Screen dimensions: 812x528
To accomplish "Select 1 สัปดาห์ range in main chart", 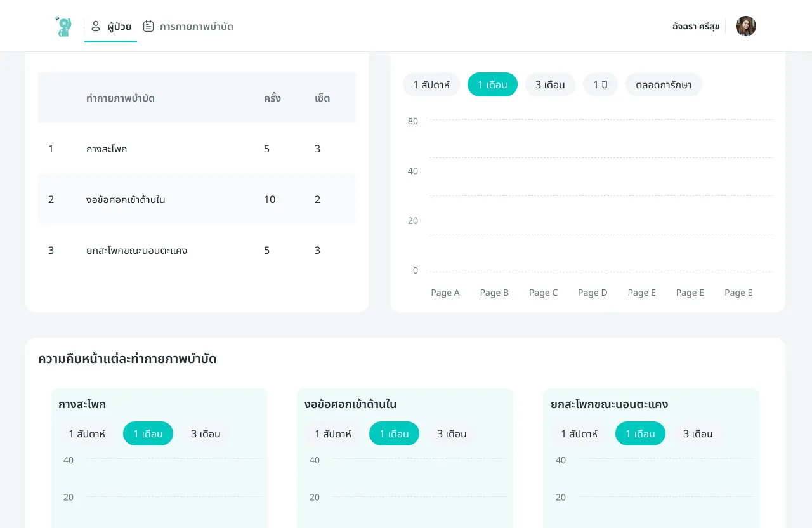I will 431,84.
